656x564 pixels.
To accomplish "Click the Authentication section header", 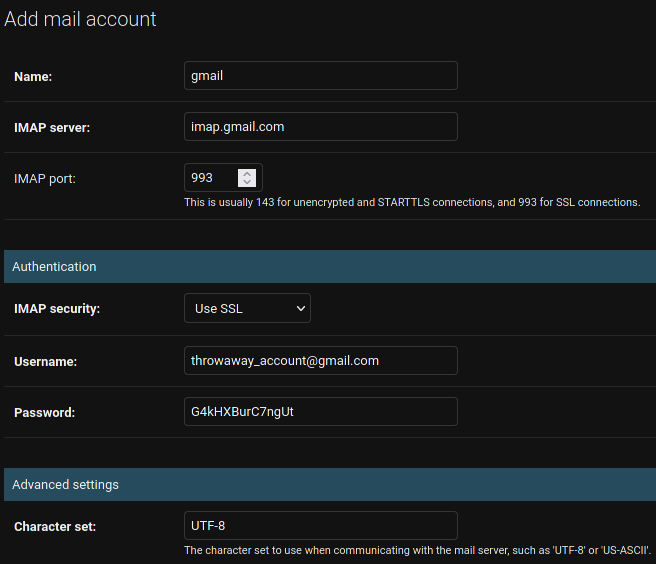I will coord(330,267).
